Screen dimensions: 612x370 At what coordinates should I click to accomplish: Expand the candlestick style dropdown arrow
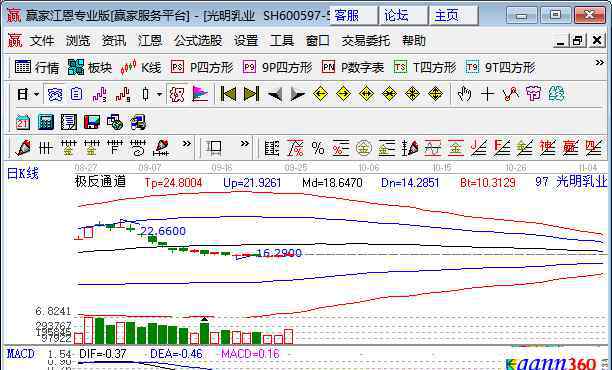click(159, 94)
